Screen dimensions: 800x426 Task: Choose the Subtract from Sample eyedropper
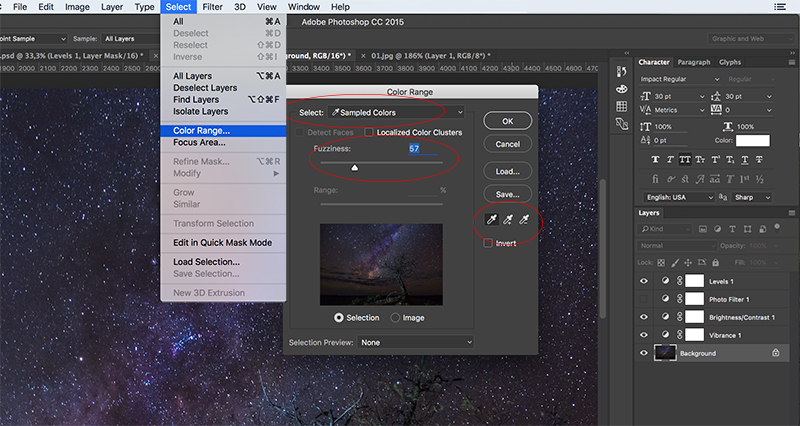coord(524,219)
